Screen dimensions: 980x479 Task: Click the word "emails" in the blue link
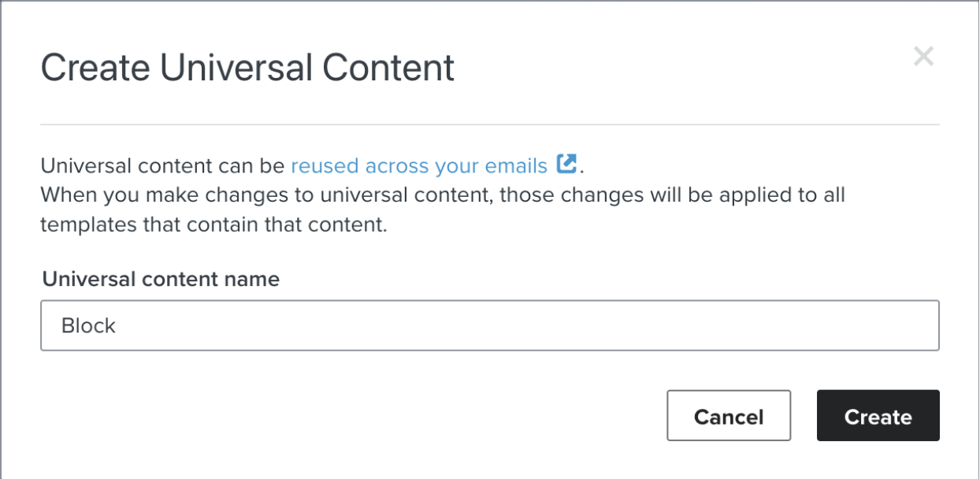click(518, 166)
